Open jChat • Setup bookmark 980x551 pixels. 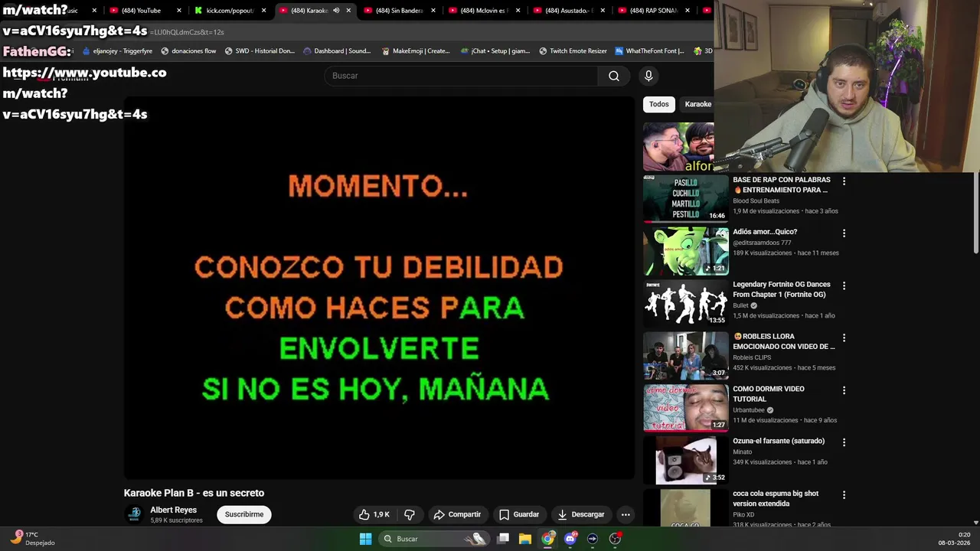click(x=495, y=51)
